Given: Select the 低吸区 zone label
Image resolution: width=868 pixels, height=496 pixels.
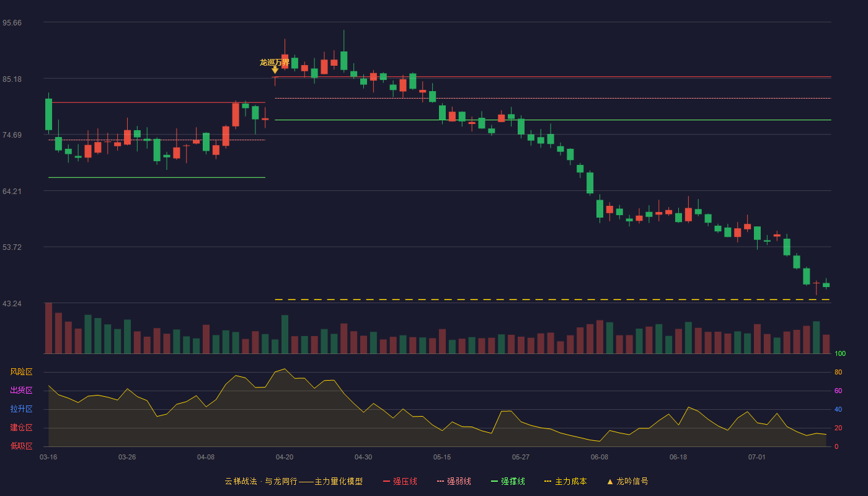Looking at the screenshot, I should click(21, 446).
